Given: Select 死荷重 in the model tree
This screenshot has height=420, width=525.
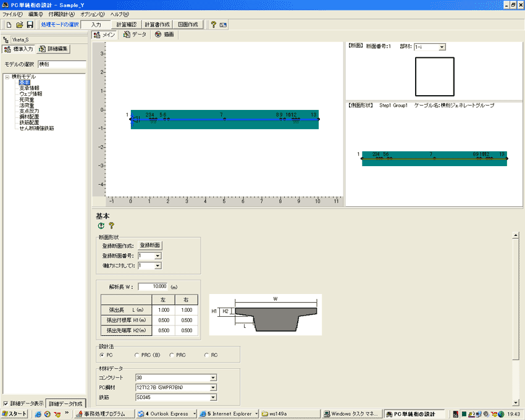Looking at the screenshot, I should click(27, 99).
